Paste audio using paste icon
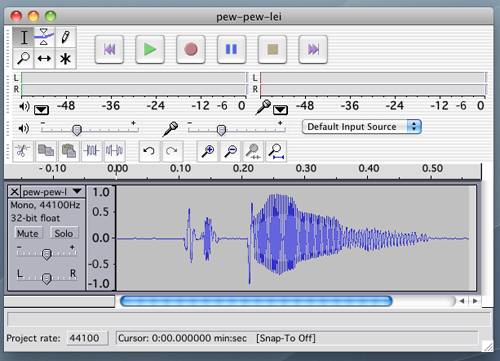This screenshot has width=500, height=361. 69,151
